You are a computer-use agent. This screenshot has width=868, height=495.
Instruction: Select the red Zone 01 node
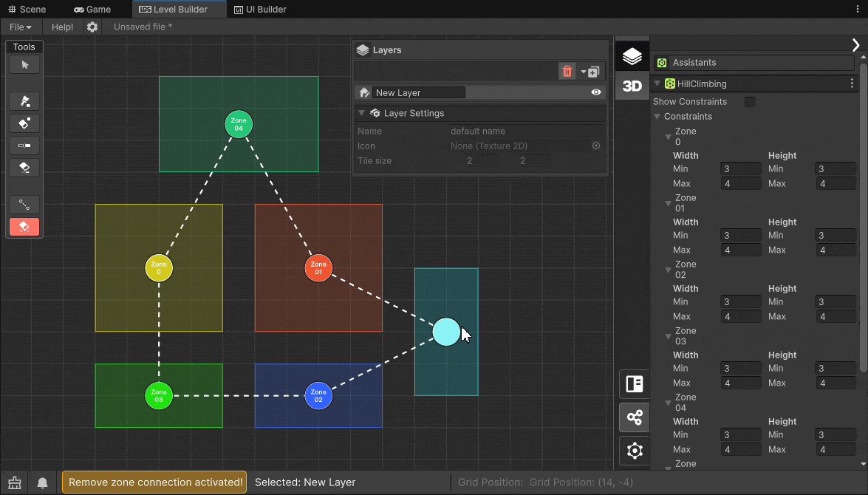coord(318,268)
